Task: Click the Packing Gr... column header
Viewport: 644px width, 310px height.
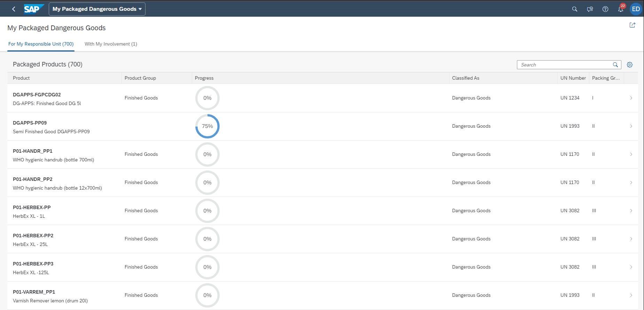Action: 606,78
